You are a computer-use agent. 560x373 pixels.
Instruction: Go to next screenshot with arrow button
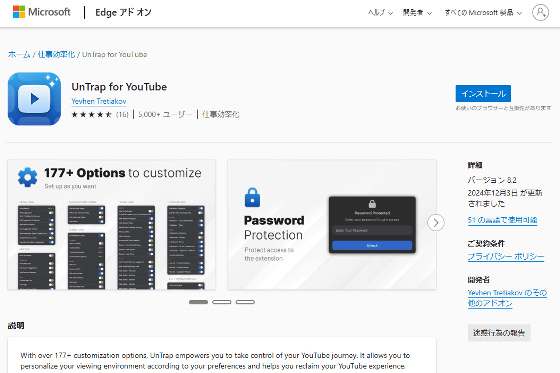pos(436,223)
